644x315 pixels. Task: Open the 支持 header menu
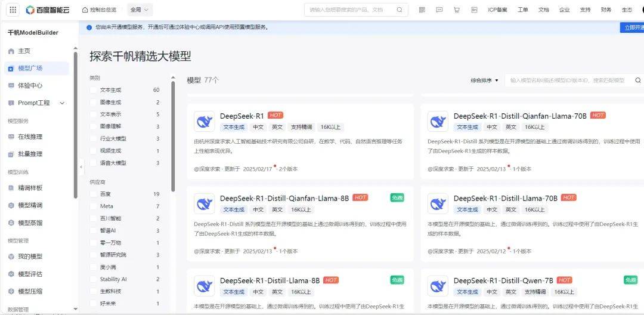pos(586,10)
